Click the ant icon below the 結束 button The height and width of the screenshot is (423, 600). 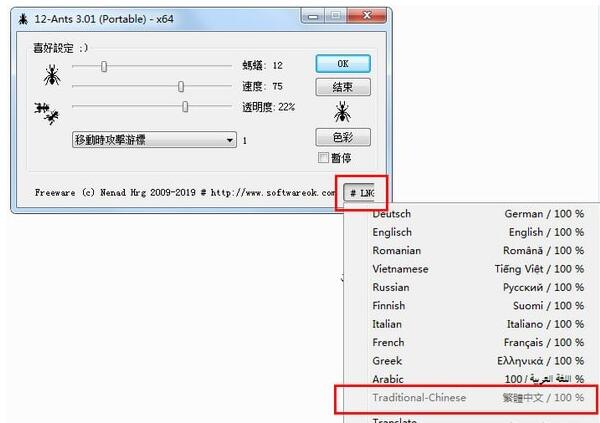click(x=342, y=112)
